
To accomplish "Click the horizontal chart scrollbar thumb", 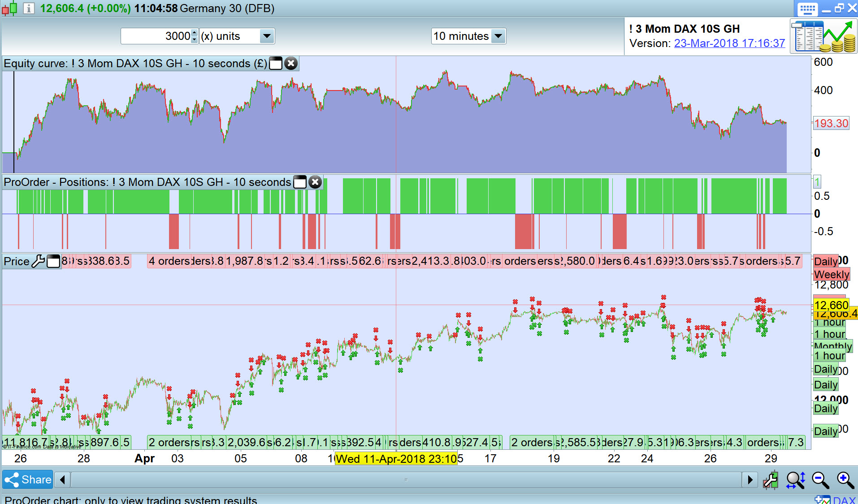I will (x=406, y=480).
